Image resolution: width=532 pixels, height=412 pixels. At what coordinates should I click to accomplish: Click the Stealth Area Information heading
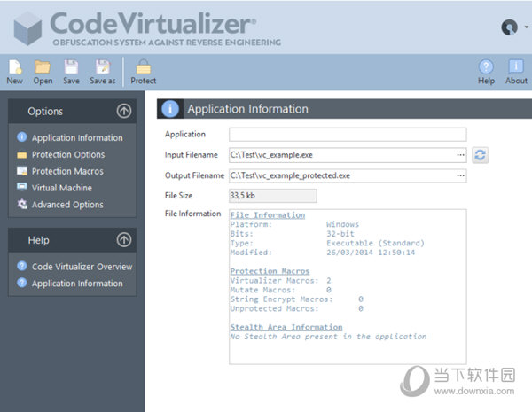(x=286, y=327)
